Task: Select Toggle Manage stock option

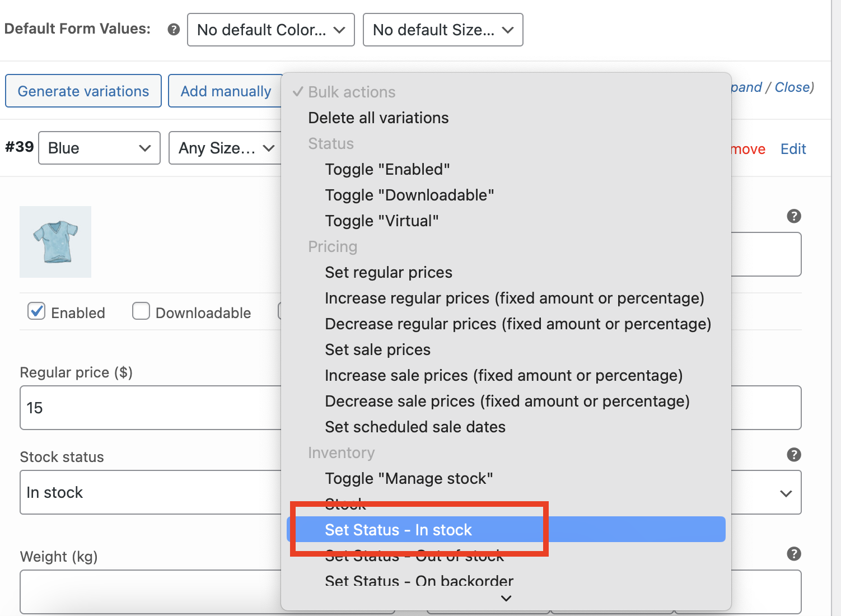Action: pos(408,478)
